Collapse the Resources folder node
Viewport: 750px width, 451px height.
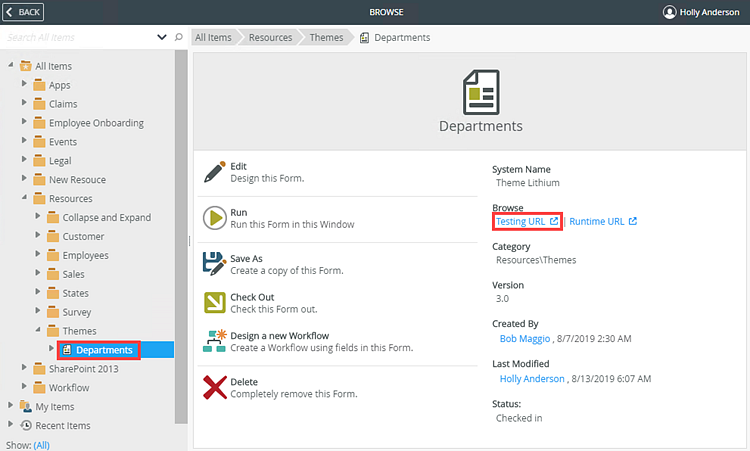pyautogui.click(x=25, y=199)
